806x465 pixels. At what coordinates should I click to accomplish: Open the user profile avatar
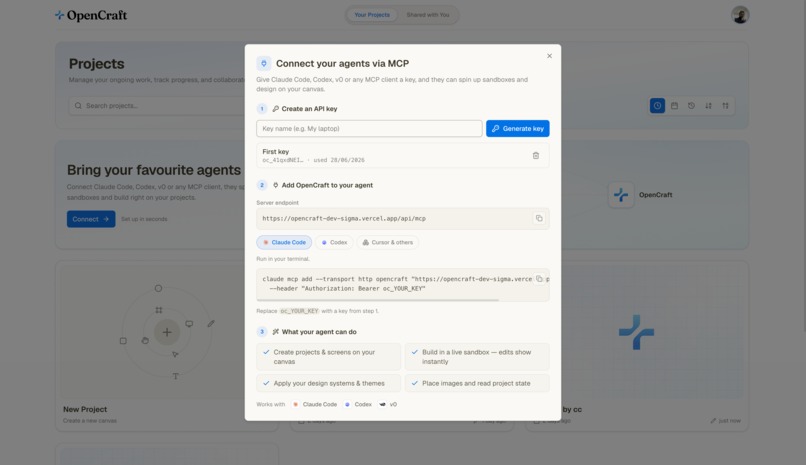tap(740, 15)
